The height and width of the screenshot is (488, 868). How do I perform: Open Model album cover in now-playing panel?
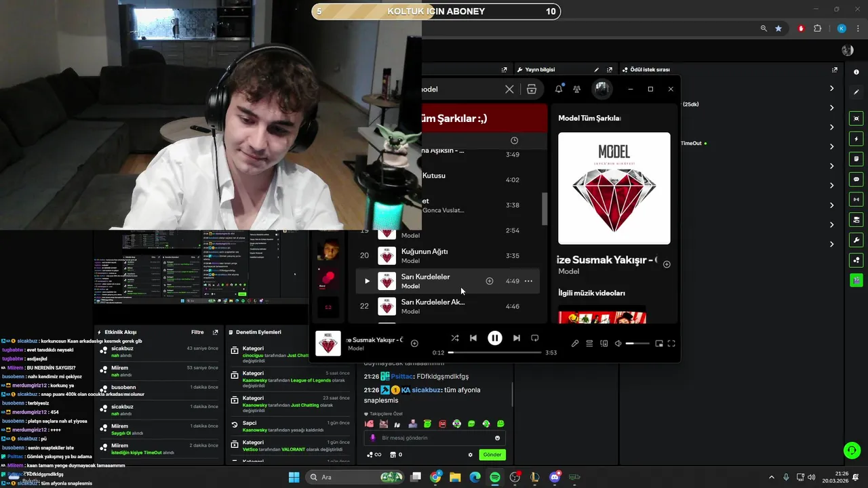(614, 188)
